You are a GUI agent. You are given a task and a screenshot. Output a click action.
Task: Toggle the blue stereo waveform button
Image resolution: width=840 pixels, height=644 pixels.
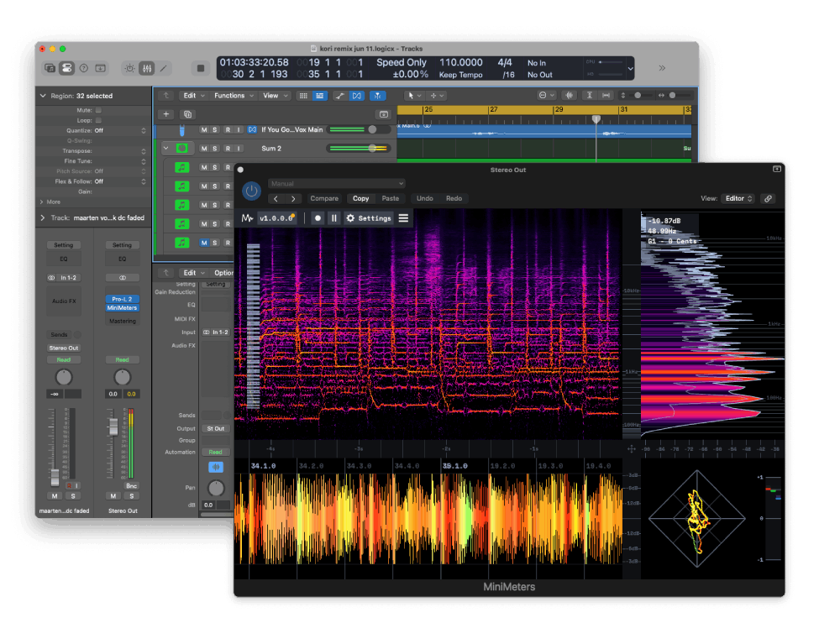pos(216,468)
